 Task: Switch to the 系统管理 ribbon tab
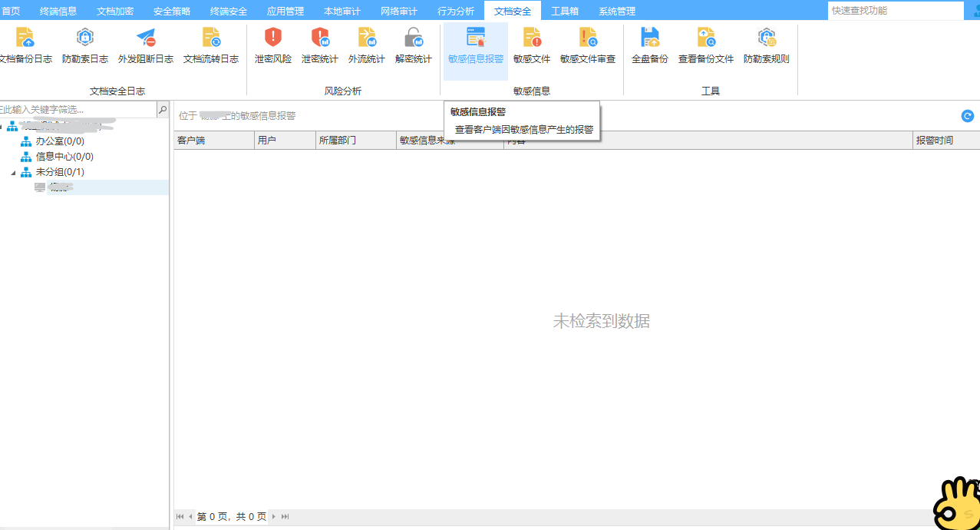pyautogui.click(x=617, y=11)
